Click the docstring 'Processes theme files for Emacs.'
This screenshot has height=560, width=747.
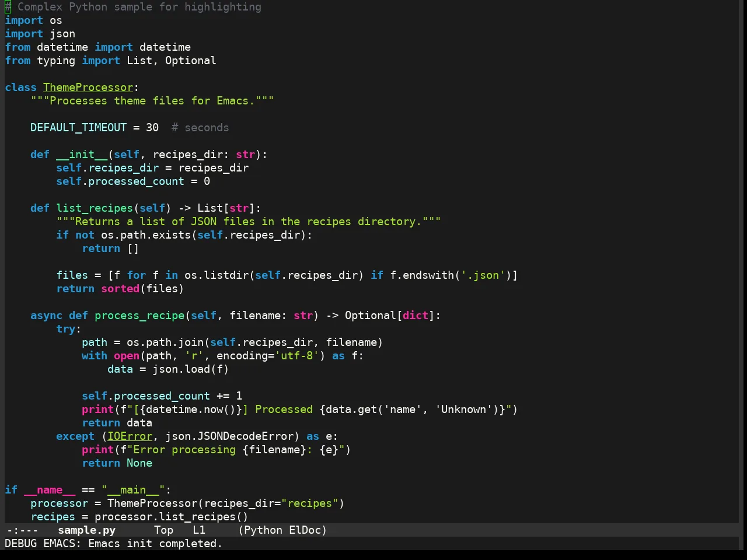tap(152, 101)
